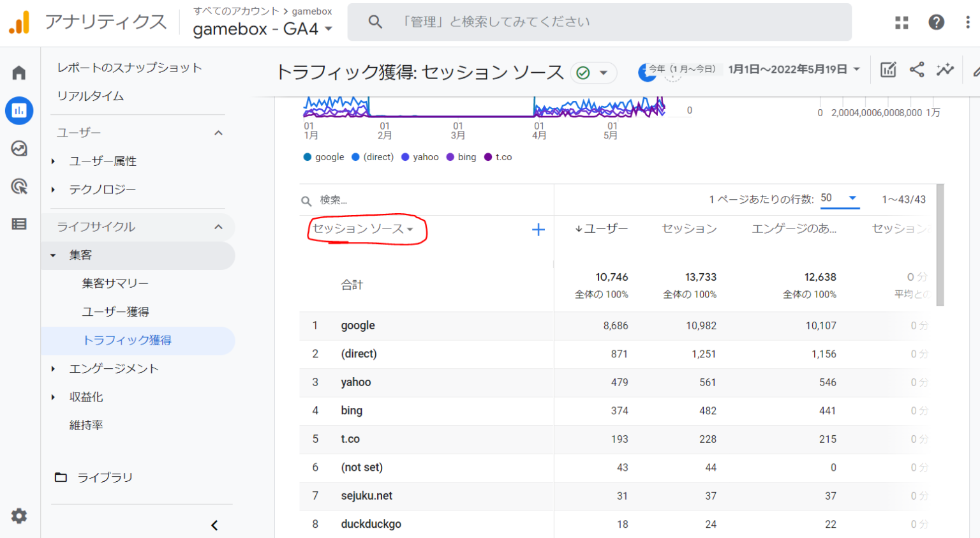
Task: Open 集客サマリー report
Action: pos(115,283)
